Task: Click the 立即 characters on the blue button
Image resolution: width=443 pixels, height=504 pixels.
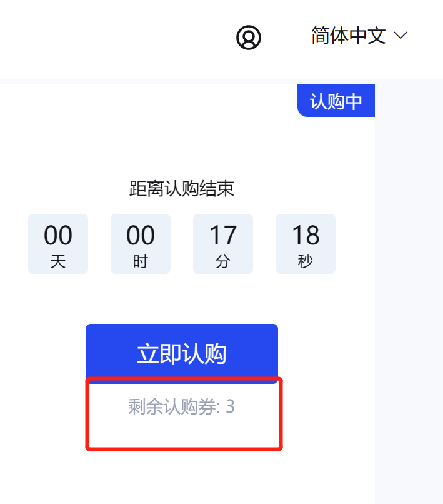Action: click(159, 353)
